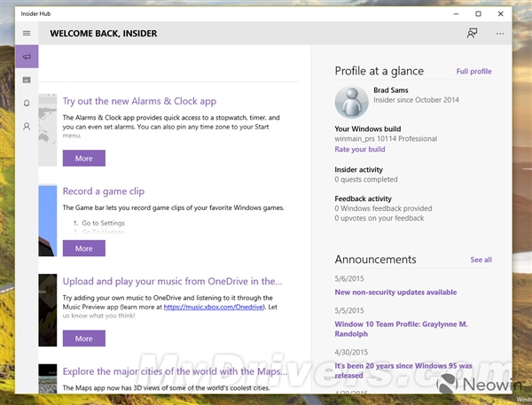Click the feedback icon in the header

[472, 34]
